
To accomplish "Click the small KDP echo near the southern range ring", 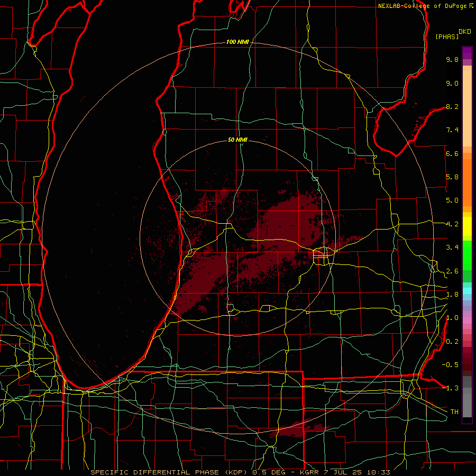I will [299, 428].
